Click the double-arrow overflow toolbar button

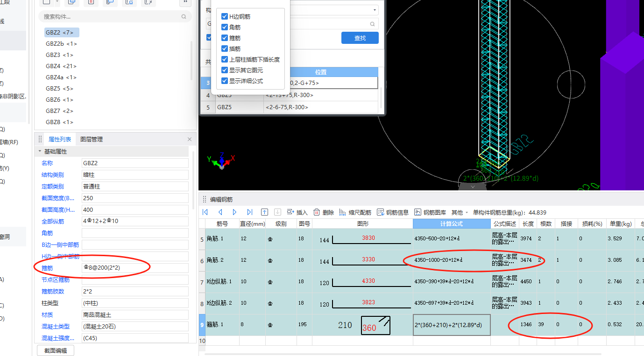[185, 2]
